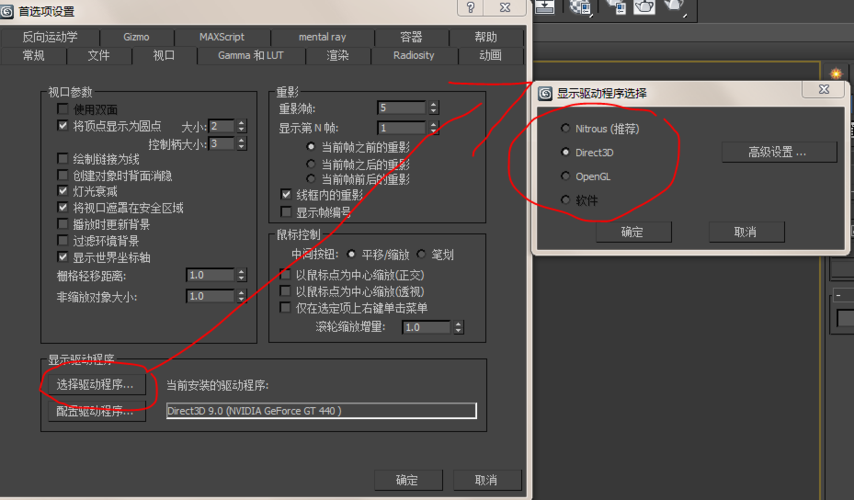This screenshot has width=854, height=500.
Task: Open the 文件 tab
Action: pyautogui.click(x=99, y=56)
